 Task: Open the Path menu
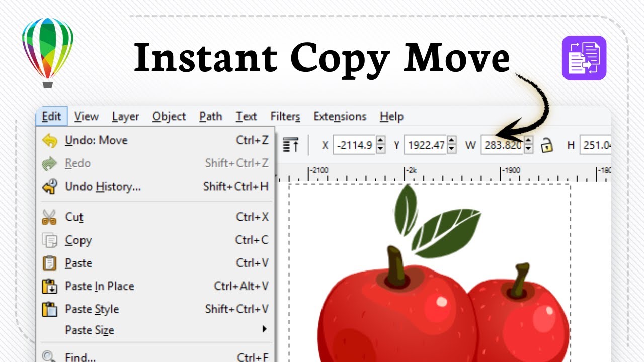coord(210,117)
